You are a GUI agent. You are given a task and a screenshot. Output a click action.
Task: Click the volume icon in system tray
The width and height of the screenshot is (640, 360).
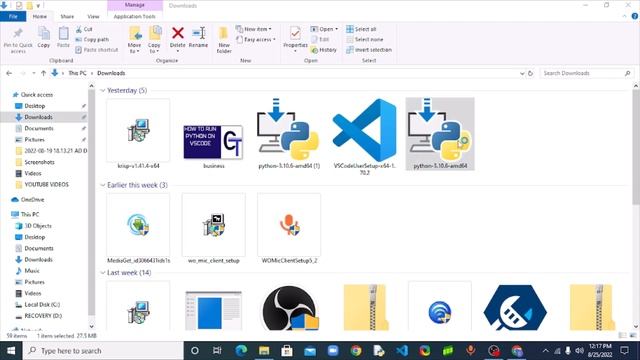click(x=579, y=351)
